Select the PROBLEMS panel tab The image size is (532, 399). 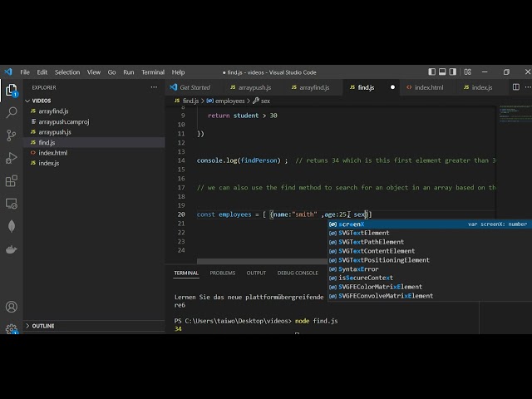[223, 273]
